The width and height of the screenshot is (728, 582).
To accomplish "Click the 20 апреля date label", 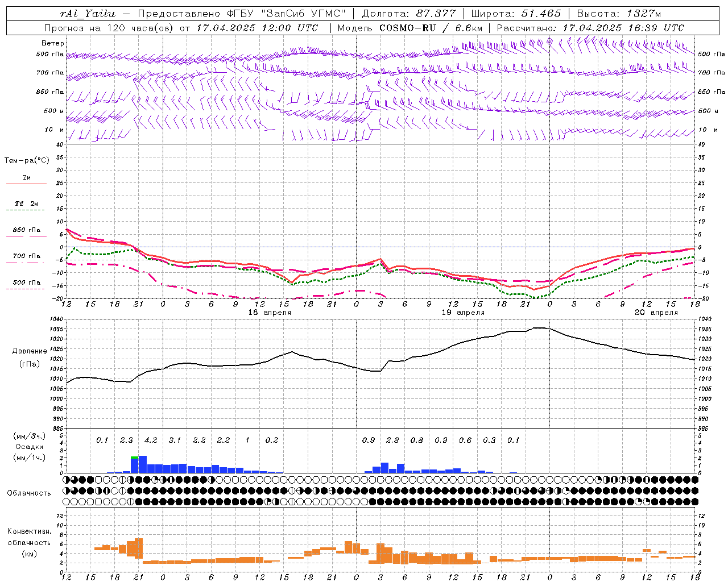I will (x=656, y=313).
